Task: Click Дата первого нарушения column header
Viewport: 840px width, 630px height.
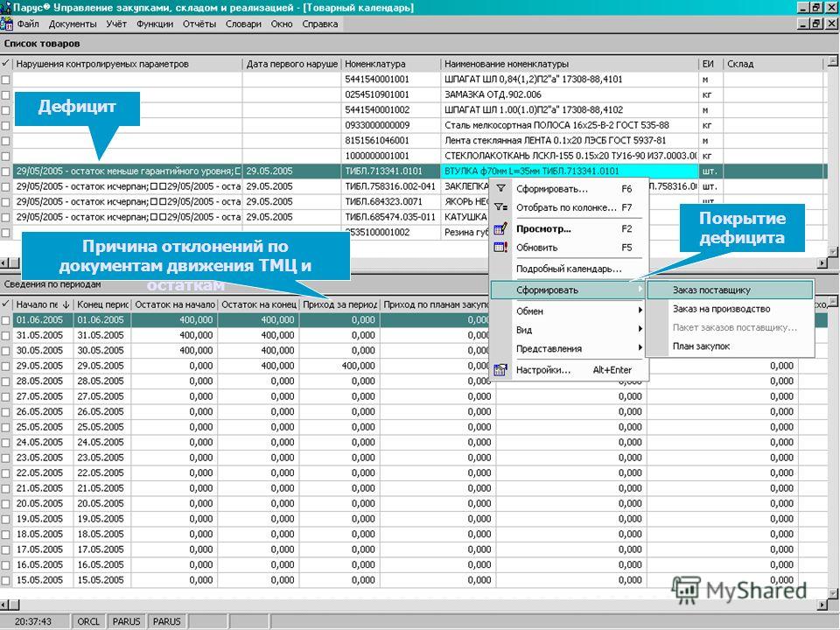Action: tap(292, 64)
